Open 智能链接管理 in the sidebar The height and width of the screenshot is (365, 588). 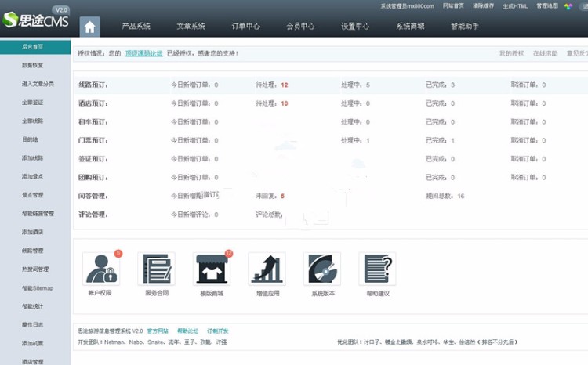click(38, 214)
